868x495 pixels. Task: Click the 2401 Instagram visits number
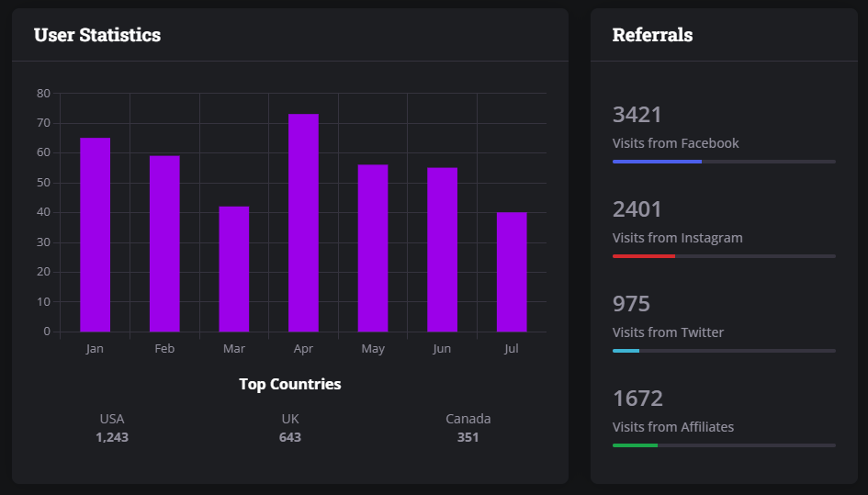pyautogui.click(x=637, y=209)
